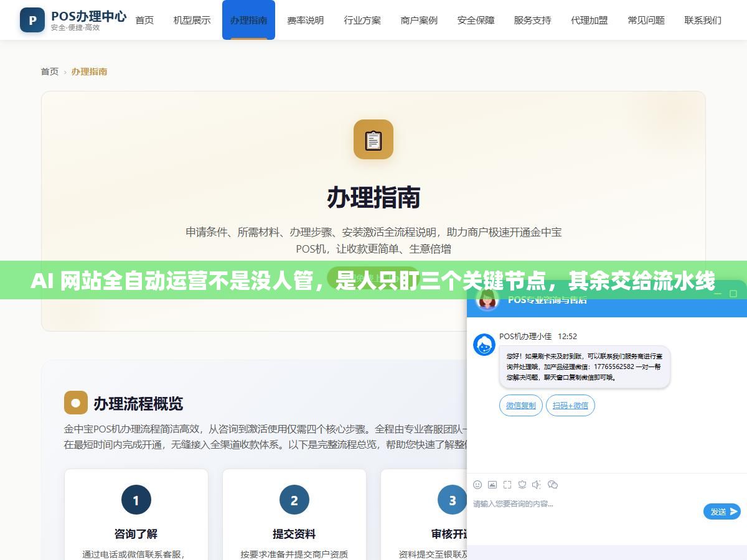Minimize the chat widget
Viewport: 747px width, 560px height.
(x=718, y=292)
